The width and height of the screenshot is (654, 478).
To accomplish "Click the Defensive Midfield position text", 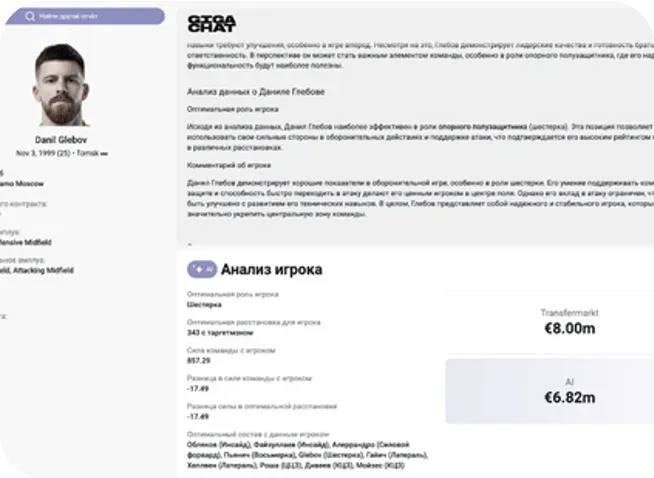I will (25, 242).
